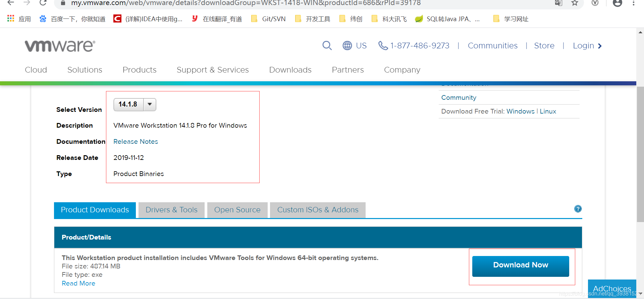
Task: Open the 14.1.8 version dropdown
Action: pyautogui.click(x=135, y=104)
